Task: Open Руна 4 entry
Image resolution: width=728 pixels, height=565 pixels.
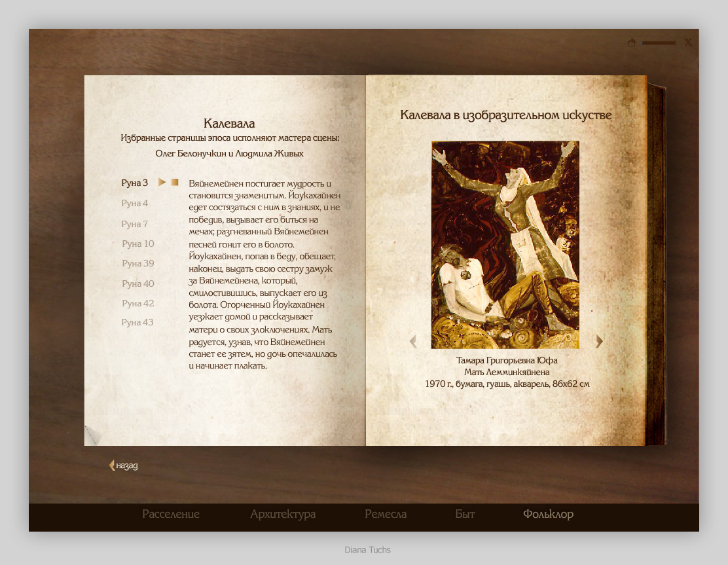Action: (x=135, y=204)
